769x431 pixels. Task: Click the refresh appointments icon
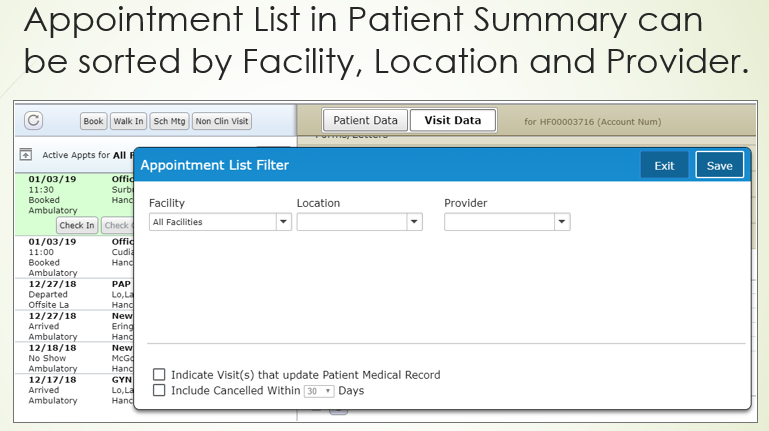tap(33, 121)
